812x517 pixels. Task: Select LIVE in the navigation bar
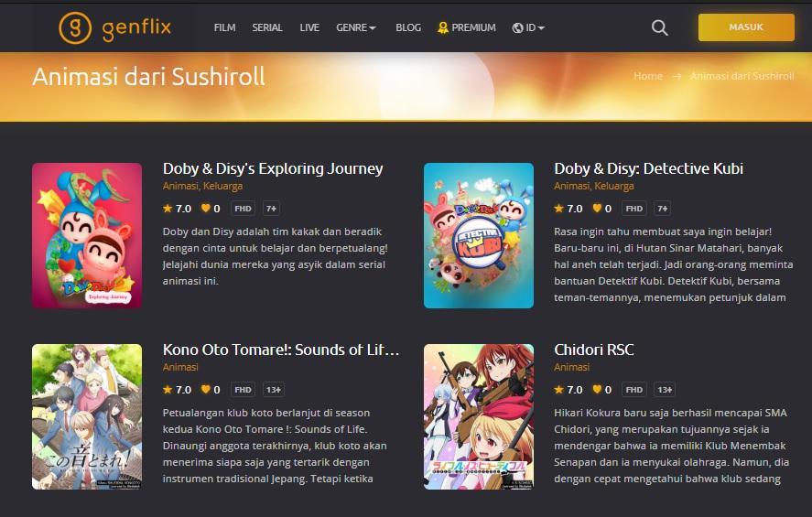pos(309,28)
